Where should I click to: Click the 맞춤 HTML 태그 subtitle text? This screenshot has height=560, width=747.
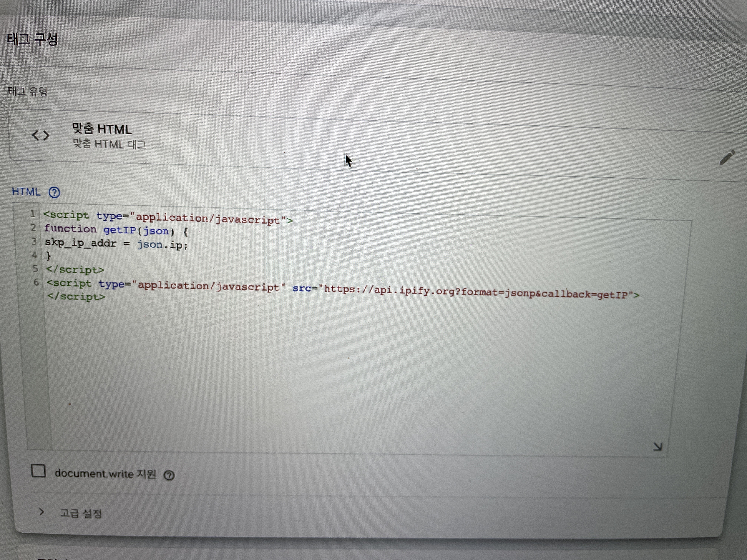(109, 144)
